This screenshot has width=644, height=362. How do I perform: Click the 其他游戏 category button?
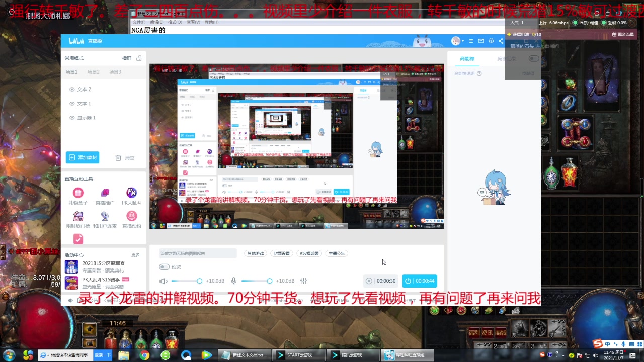pos(256,253)
